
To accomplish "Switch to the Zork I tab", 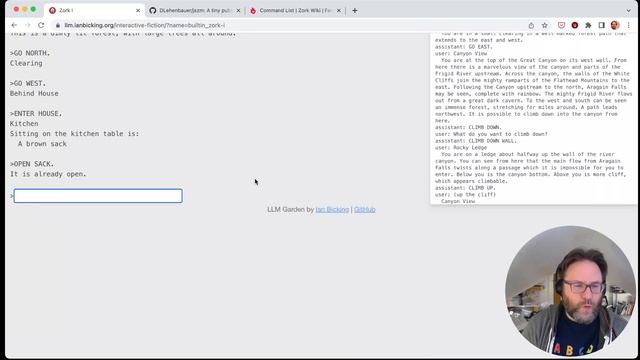I will [95, 11].
